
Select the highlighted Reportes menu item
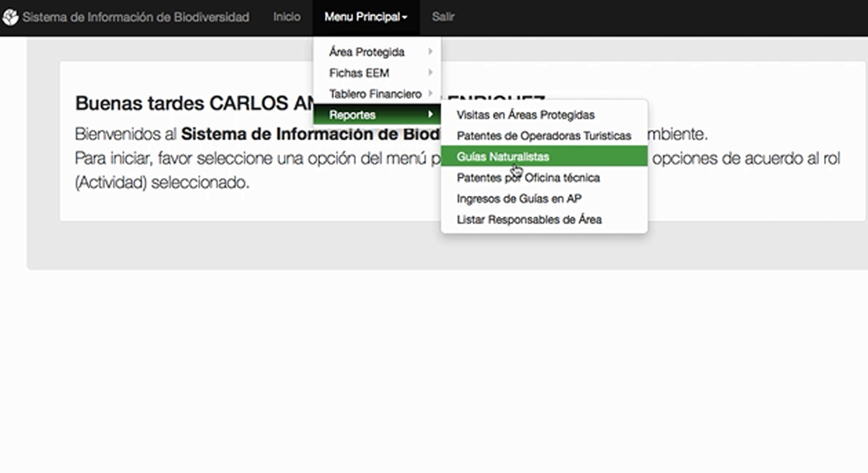353,115
